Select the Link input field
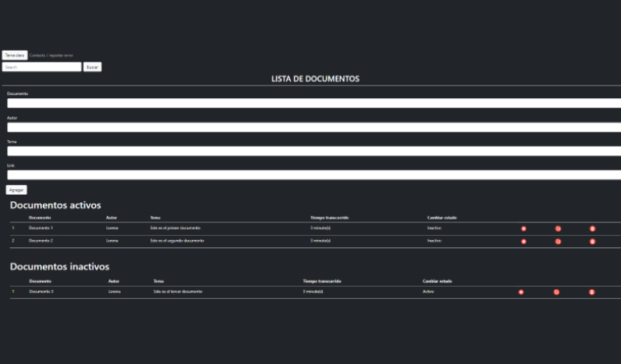This screenshot has height=364, width=621. point(313,175)
